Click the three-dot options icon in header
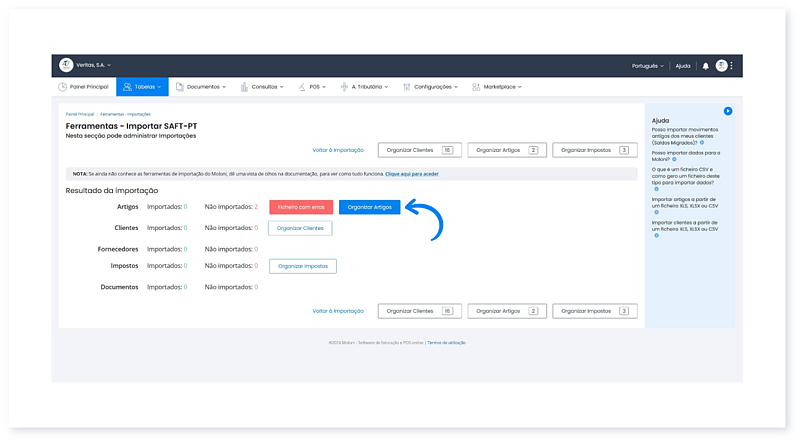Image resolution: width=800 pixels, height=442 pixels. pyautogui.click(x=732, y=66)
